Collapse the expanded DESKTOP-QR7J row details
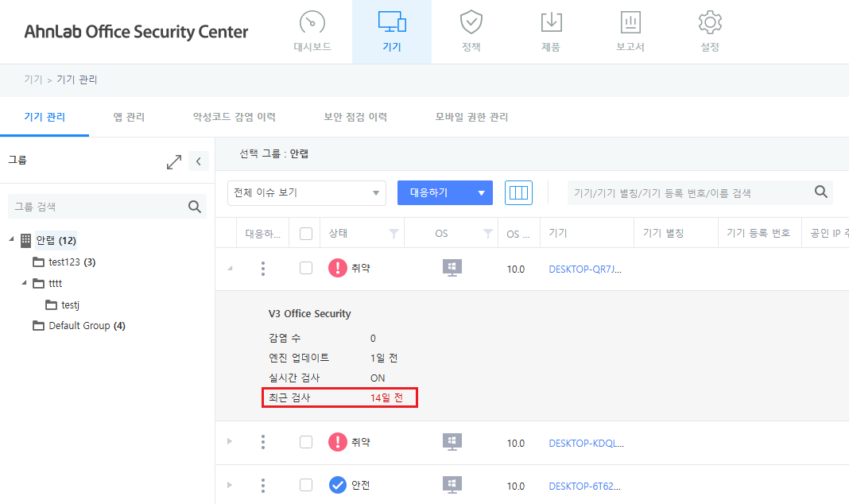849x504 pixels. pyautogui.click(x=230, y=268)
